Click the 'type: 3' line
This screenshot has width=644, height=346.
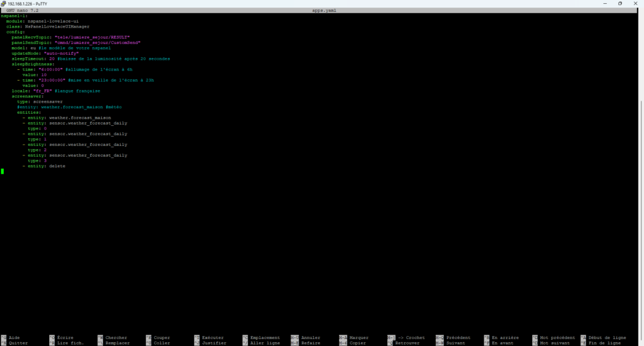point(37,160)
